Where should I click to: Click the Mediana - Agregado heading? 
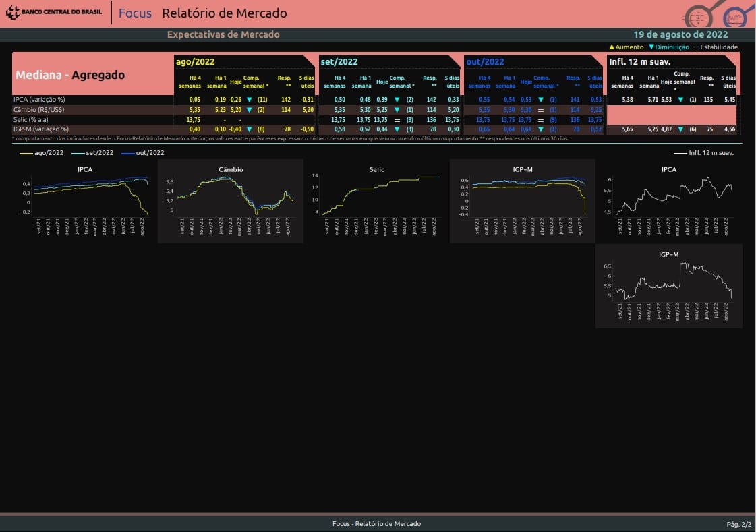point(70,75)
